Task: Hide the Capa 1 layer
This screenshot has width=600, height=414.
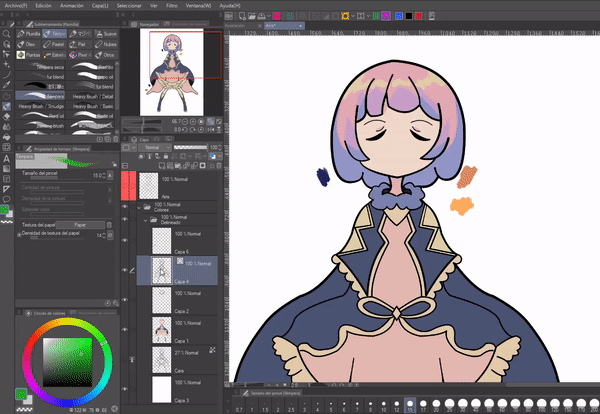Action: point(125,329)
